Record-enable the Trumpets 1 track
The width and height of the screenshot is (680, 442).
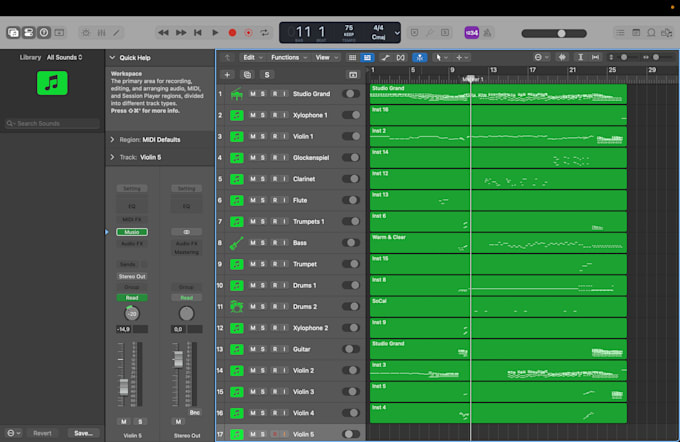click(x=275, y=221)
